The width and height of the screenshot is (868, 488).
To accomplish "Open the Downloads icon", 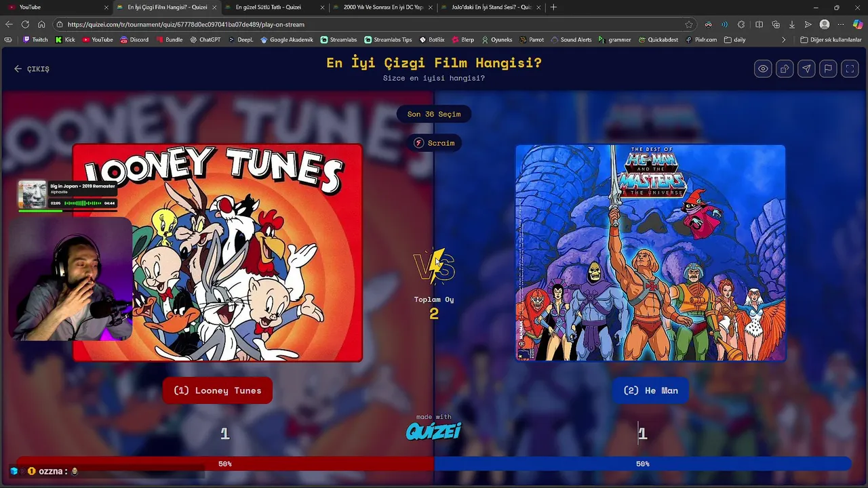I will tap(792, 24).
